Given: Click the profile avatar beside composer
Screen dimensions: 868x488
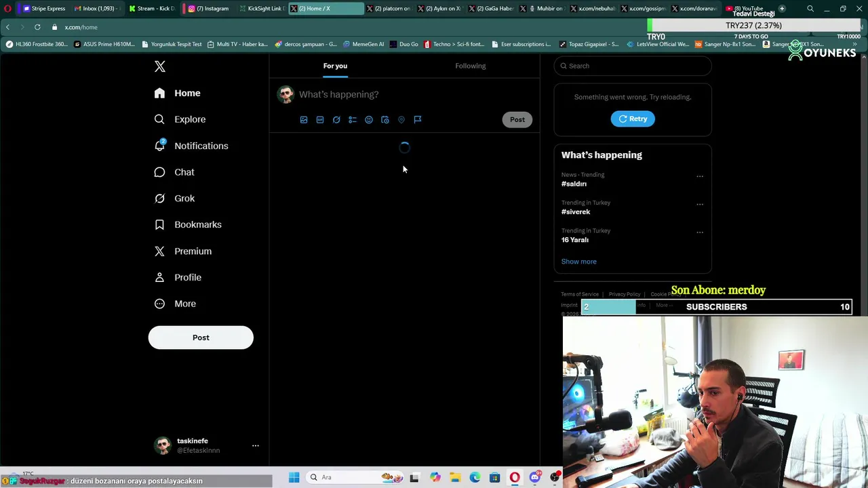Looking at the screenshot, I should [285, 94].
